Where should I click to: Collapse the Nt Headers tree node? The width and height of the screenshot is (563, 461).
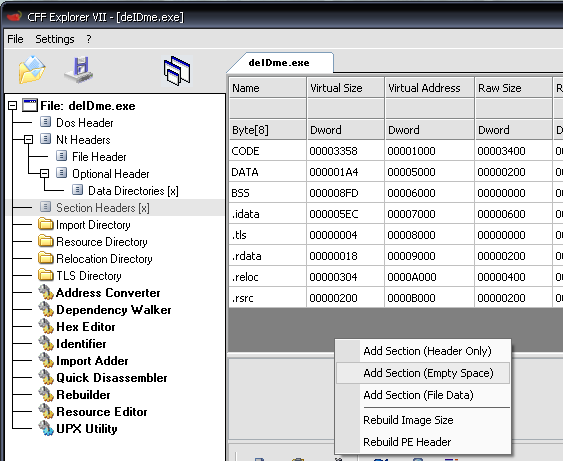pyautogui.click(x=28, y=139)
